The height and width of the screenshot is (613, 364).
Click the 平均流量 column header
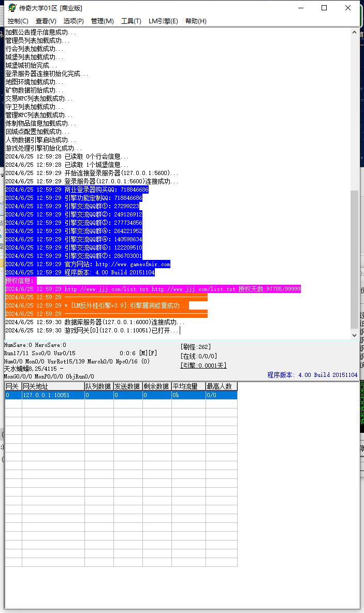click(x=188, y=386)
